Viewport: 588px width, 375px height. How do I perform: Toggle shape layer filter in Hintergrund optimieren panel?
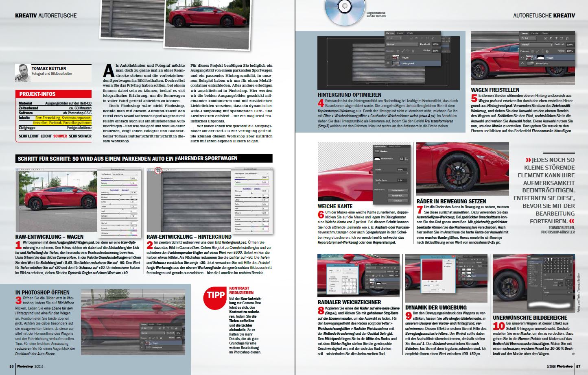point(428,38)
